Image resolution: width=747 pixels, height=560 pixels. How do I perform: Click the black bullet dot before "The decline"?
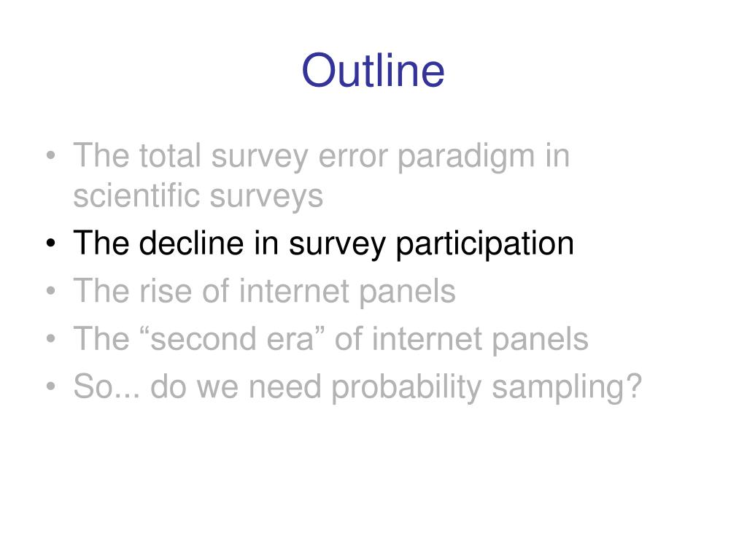[x=51, y=244]
